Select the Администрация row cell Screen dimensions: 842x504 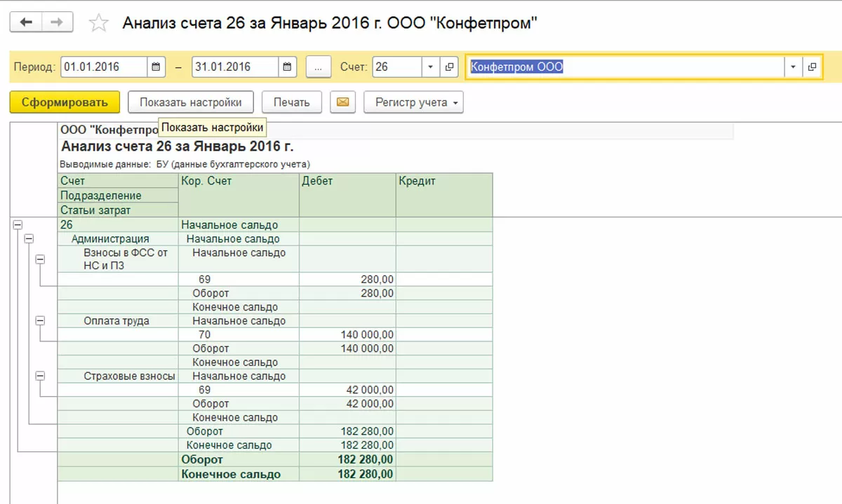point(118,239)
